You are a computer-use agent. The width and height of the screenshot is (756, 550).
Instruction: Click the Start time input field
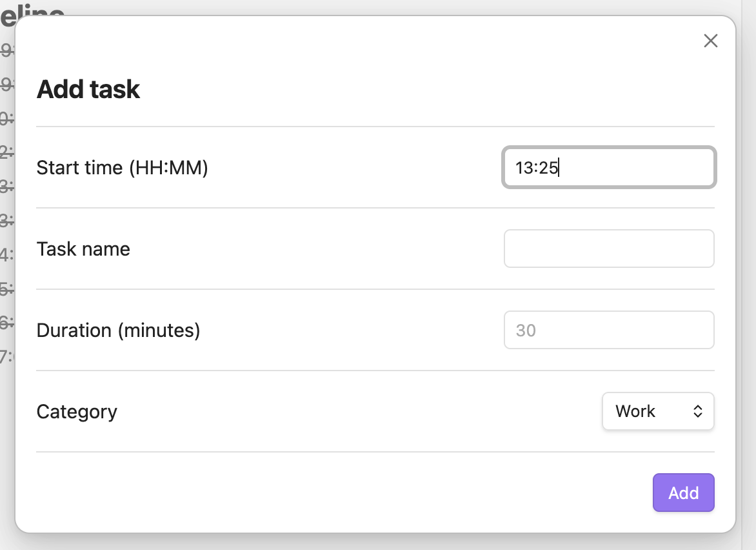609,167
